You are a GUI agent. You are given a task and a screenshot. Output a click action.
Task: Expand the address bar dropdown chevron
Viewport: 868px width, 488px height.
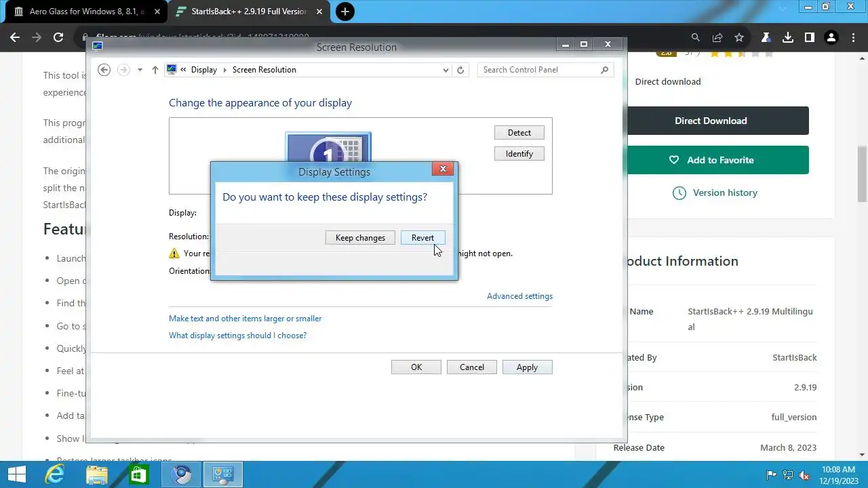tap(446, 70)
